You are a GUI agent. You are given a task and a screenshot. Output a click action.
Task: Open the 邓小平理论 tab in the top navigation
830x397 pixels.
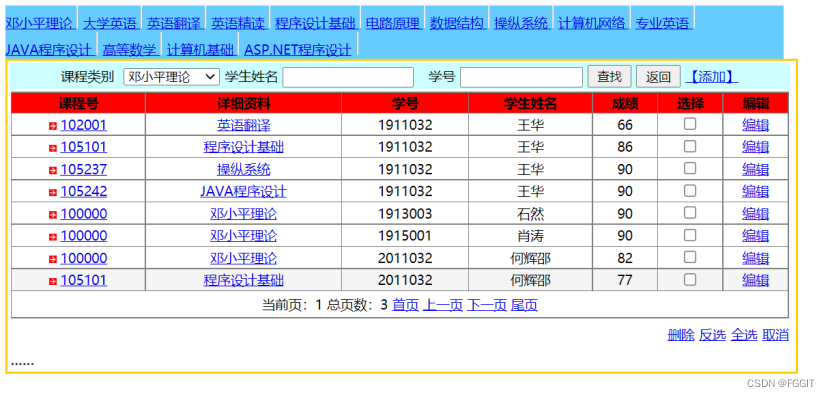tap(39, 23)
